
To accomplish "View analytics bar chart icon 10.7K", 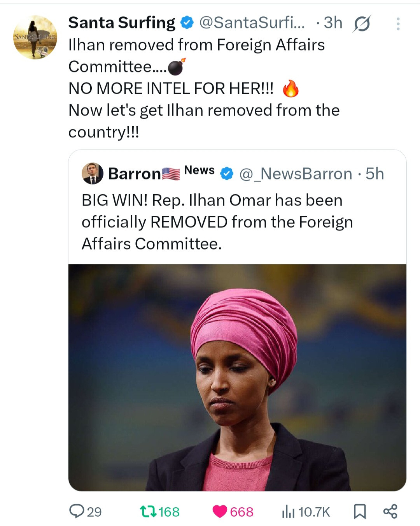I will pos(288,512).
